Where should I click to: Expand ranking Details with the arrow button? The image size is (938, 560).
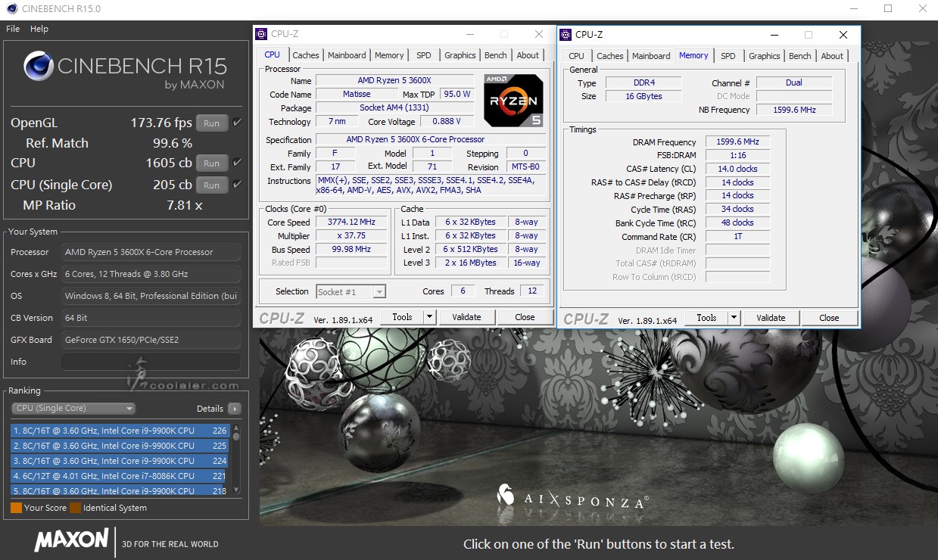tap(235, 409)
